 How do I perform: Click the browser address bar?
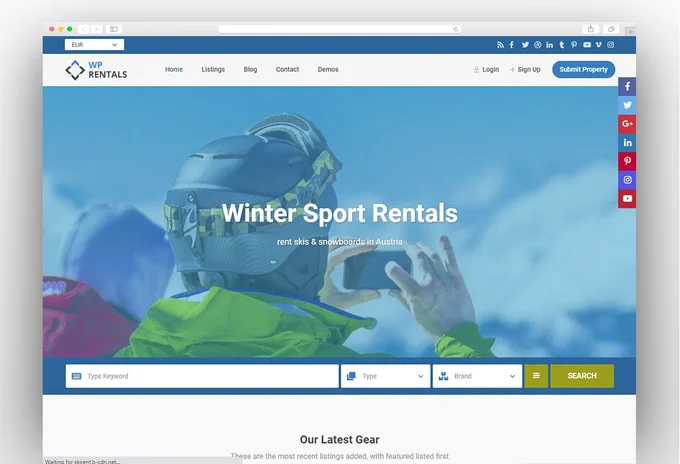coord(340,29)
